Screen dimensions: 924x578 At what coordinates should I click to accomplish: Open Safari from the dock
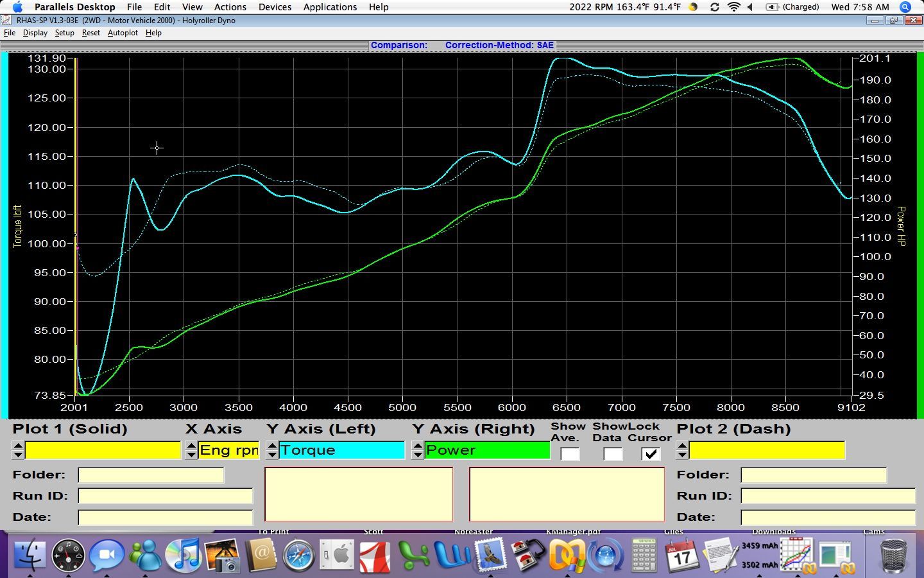298,555
